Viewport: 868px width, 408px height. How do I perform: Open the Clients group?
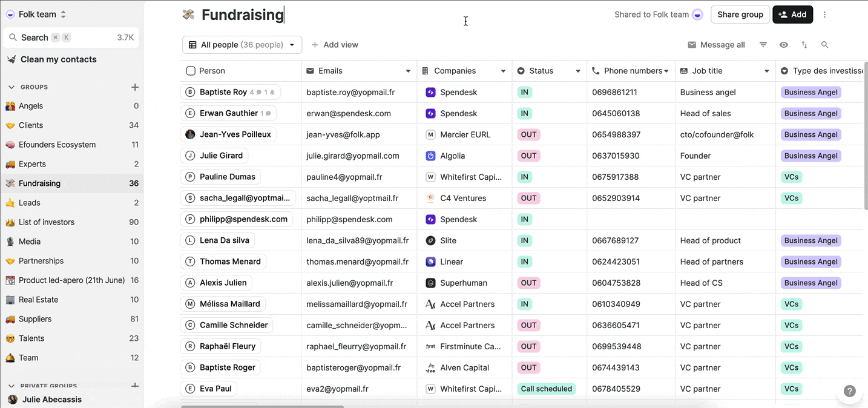pyautogui.click(x=72, y=125)
